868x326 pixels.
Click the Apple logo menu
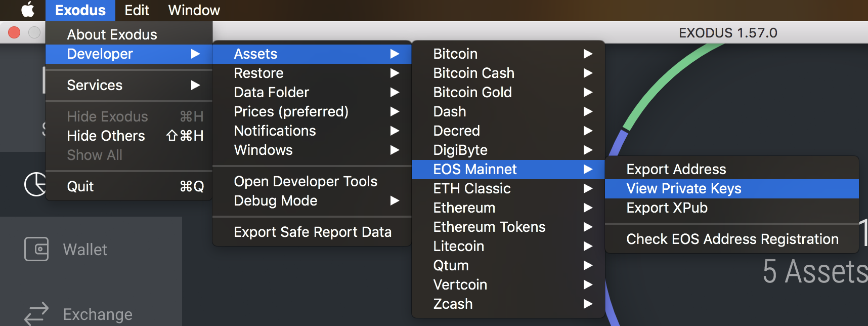coord(28,10)
